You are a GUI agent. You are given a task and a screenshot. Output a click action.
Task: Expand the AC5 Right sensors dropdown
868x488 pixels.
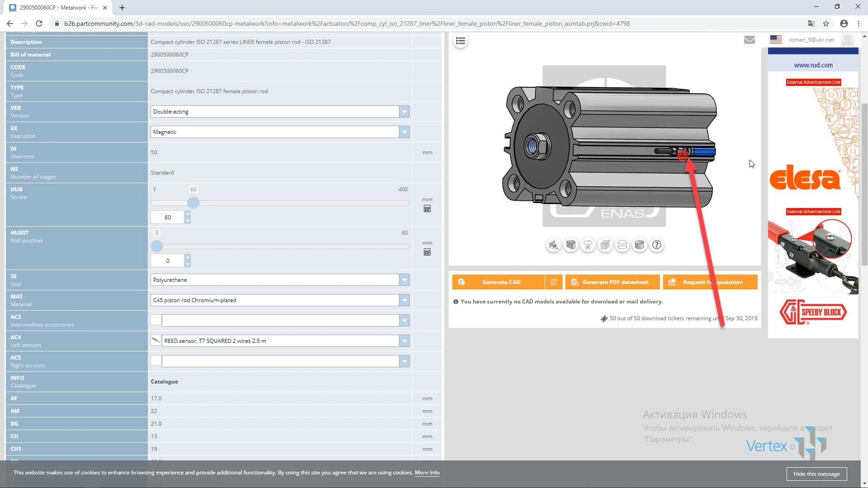404,361
